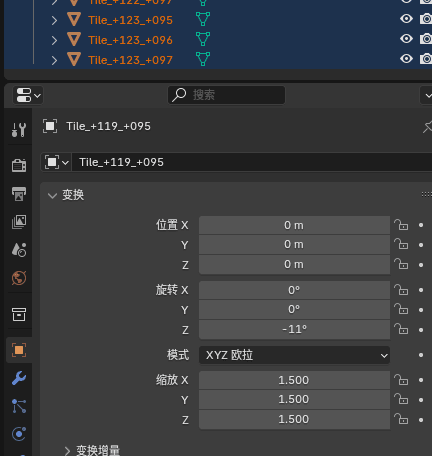Open the editor display mode dropdown
432x456 pixels.
pyautogui.click(x=28, y=95)
